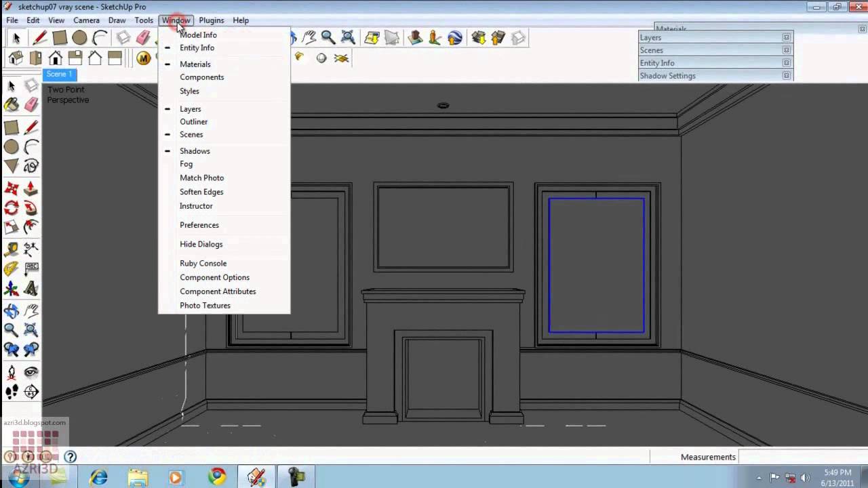Click the Google Earth preview icon
868x488 pixels.
[x=455, y=38]
